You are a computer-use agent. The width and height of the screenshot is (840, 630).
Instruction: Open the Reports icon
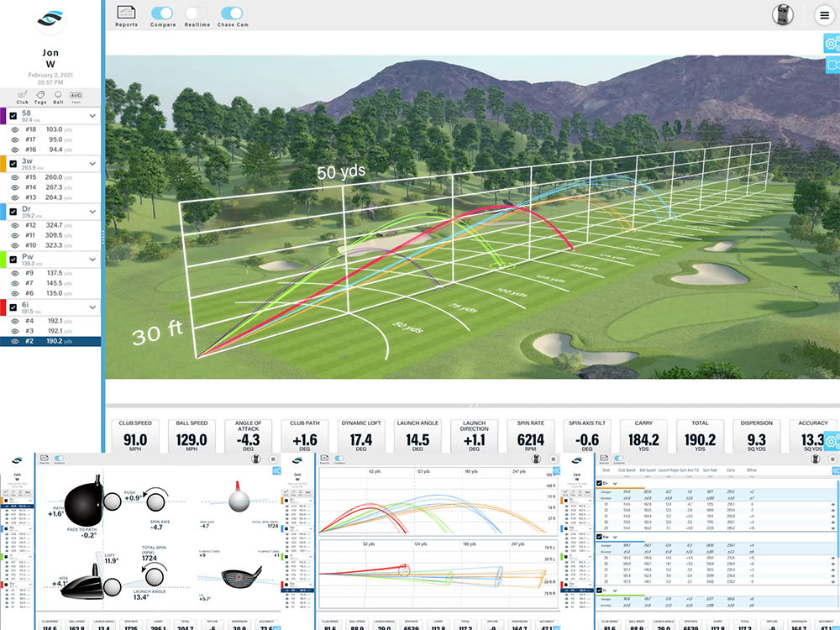tap(127, 14)
